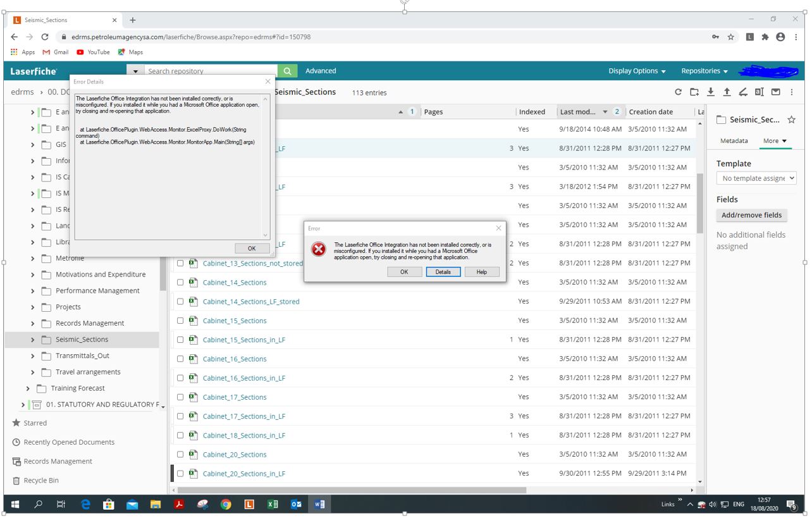
Task: Click Details button in Error dialog
Action: 443,272
